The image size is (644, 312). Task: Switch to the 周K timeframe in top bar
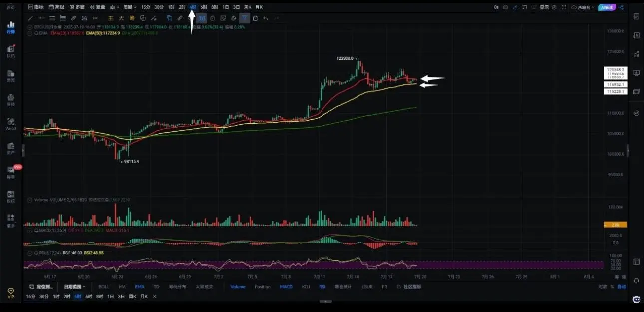[247, 7]
